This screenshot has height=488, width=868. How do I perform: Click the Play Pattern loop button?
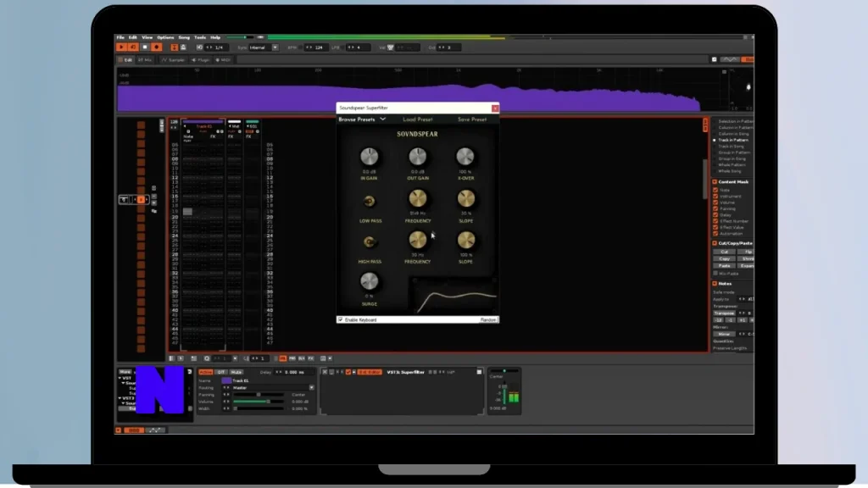pos(133,47)
